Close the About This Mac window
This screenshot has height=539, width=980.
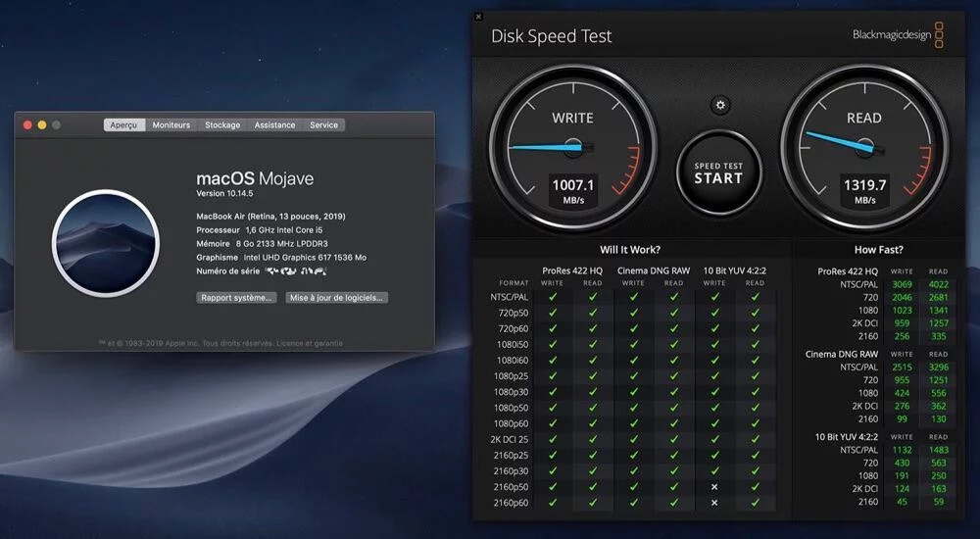pos(27,125)
